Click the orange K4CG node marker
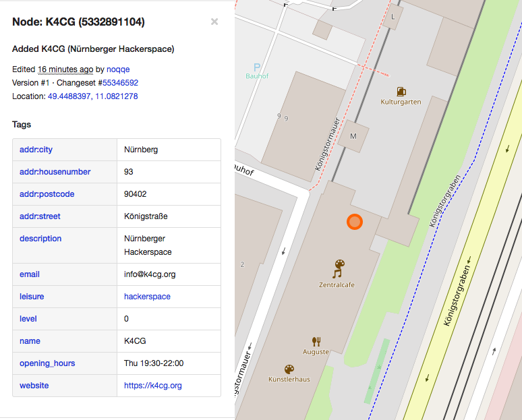This screenshot has height=420, width=522. pyautogui.click(x=354, y=222)
